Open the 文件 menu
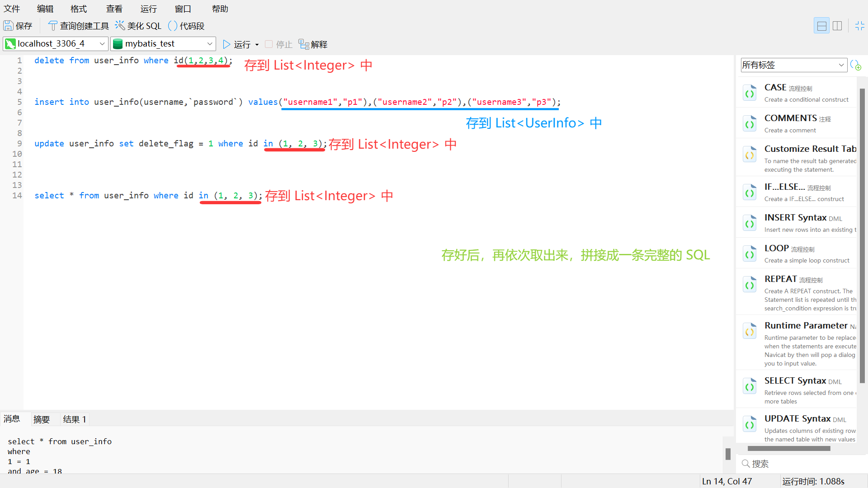 (12, 9)
